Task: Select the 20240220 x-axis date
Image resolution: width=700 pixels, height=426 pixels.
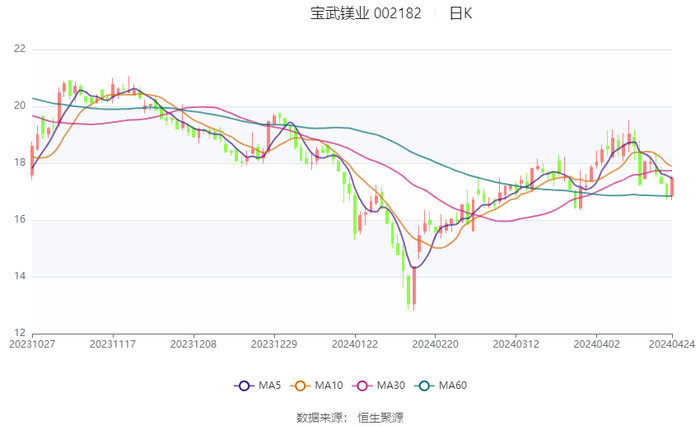Action: click(x=435, y=342)
